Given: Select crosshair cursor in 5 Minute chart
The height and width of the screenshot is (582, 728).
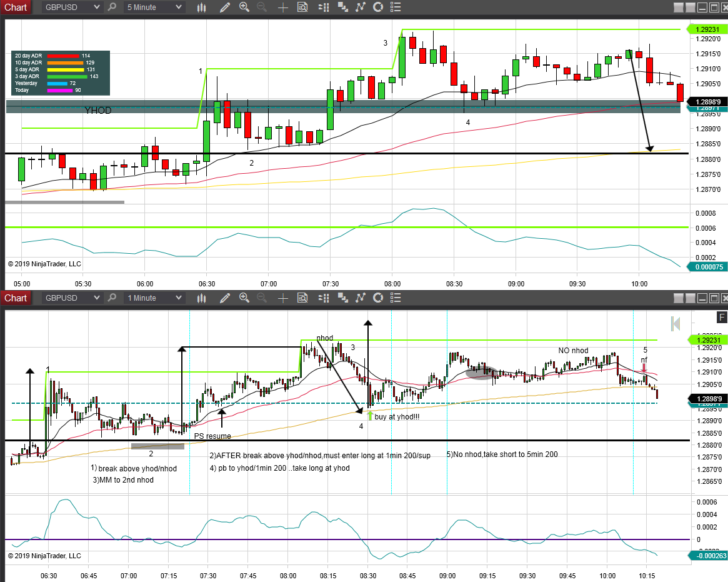Looking at the screenshot, I should pos(282,7).
